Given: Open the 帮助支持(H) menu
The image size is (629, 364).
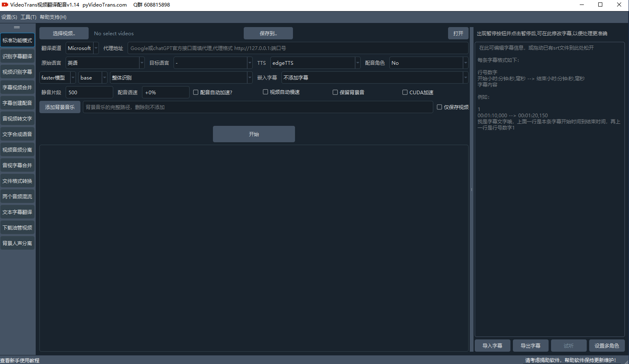Looking at the screenshot, I should [x=53, y=17].
